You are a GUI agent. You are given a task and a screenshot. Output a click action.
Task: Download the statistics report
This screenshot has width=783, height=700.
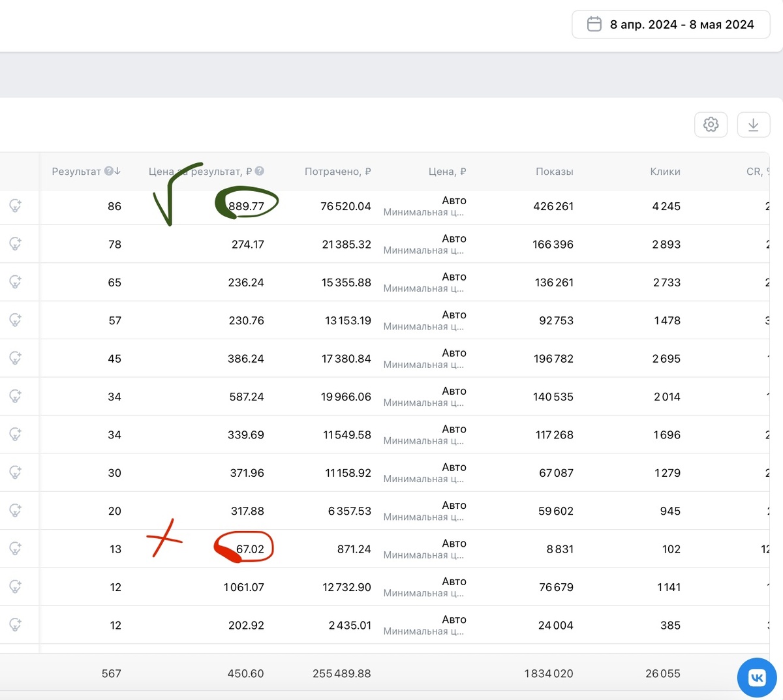[x=753, y=125]
